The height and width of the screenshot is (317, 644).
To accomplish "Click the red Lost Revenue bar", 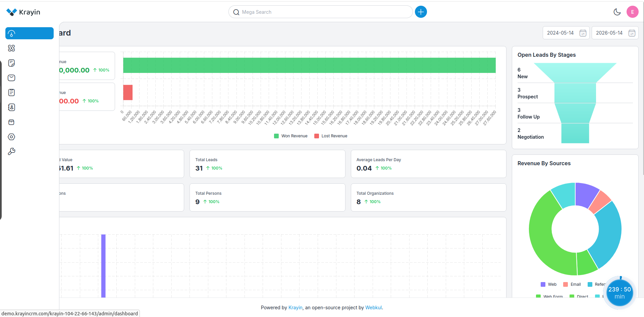I will click(128, 92).
